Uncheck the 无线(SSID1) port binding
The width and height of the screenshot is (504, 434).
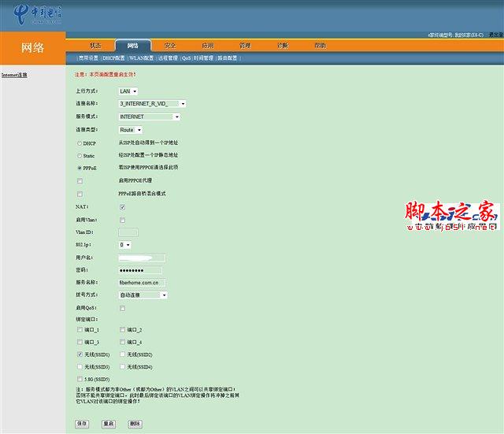[80, 354]
